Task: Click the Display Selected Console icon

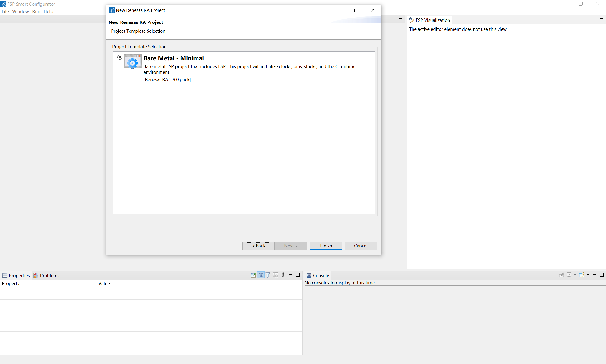Action: click(569, 275)
